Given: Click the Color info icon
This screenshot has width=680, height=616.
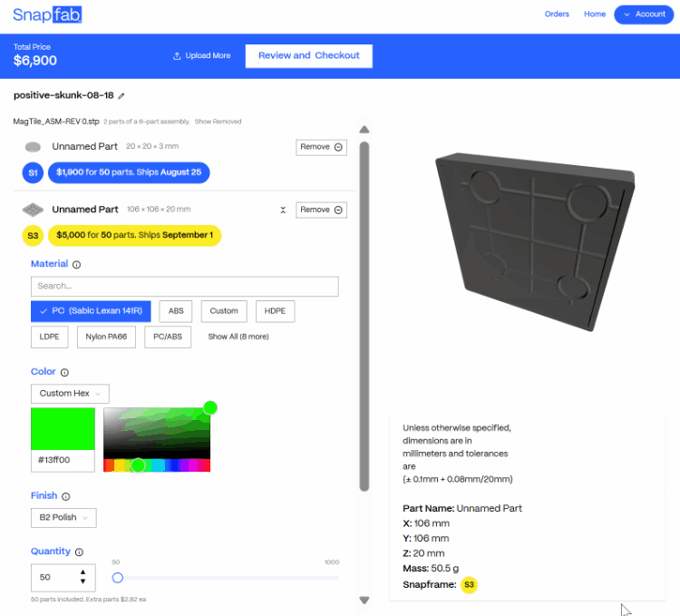Looking at the screenshot, I should click(x=64, y=372).
